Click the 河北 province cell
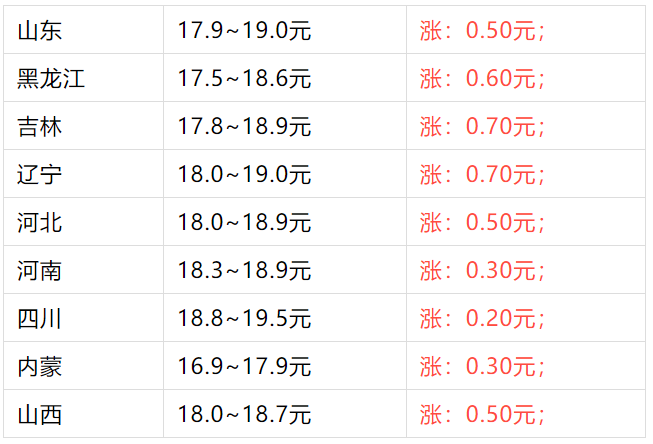This screenshot has height=444, width=653. [40, 222]
